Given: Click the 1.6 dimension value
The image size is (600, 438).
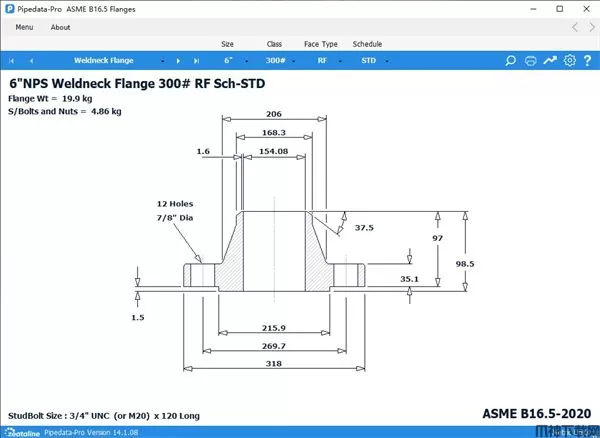Looking at the screenshot, I should [203, 151].
